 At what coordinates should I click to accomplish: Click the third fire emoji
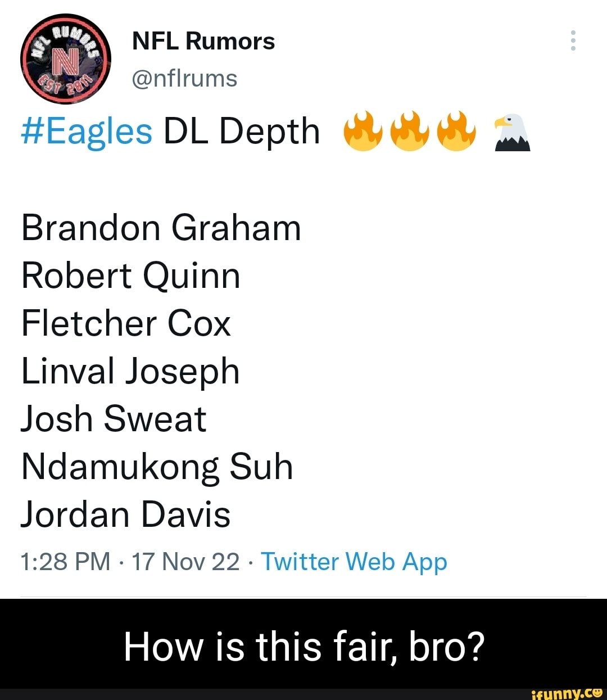[x=456, y=131]
